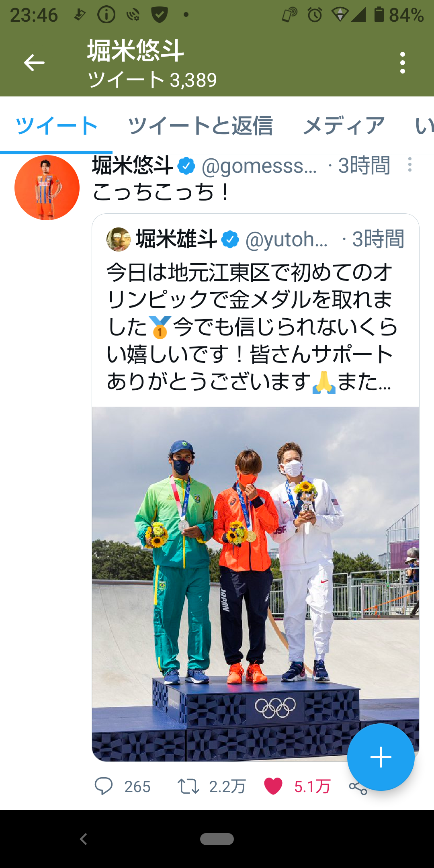This screenshot has width=434, height=868.
Task: Tap the share icon under tweet
Action: 358,788
